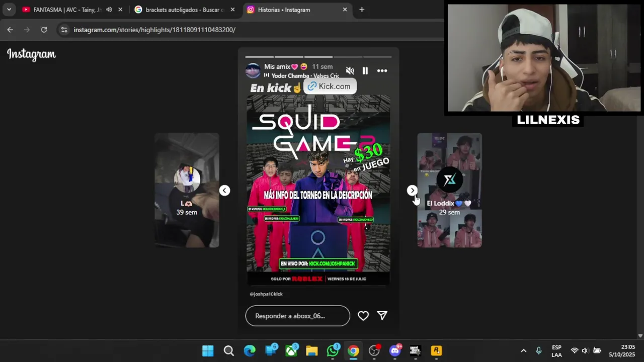Viewport: 644px width, 362px height.
Task: Open the Xbox app in taskbar
Action: coord(291,351)
